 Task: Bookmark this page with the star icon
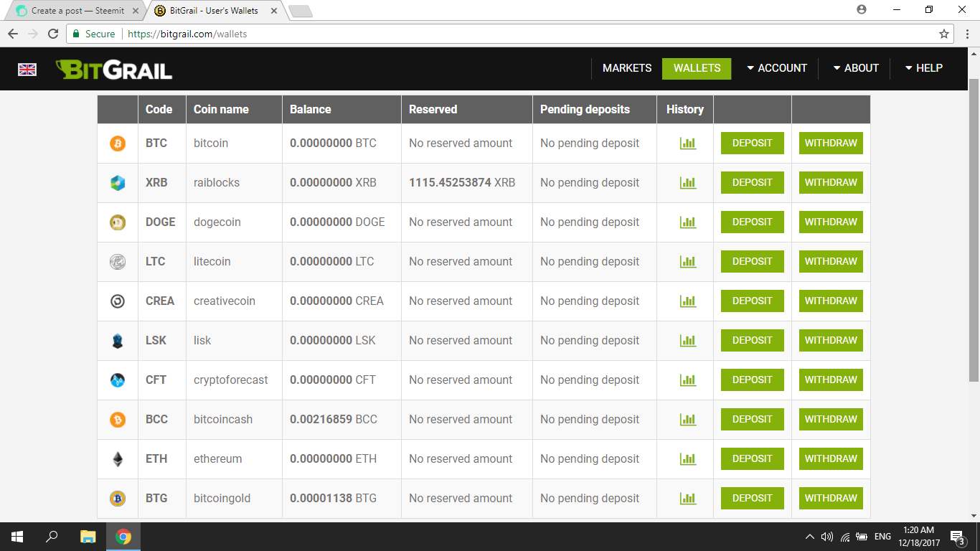(x=944, y=34)
